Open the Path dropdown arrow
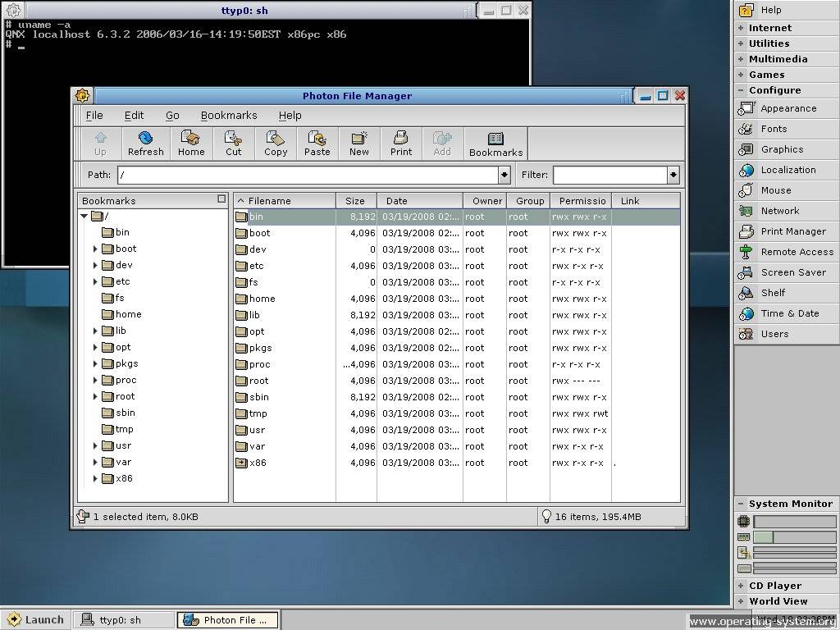Viewport: 840px width, 630px height. [x=504, y=175]
